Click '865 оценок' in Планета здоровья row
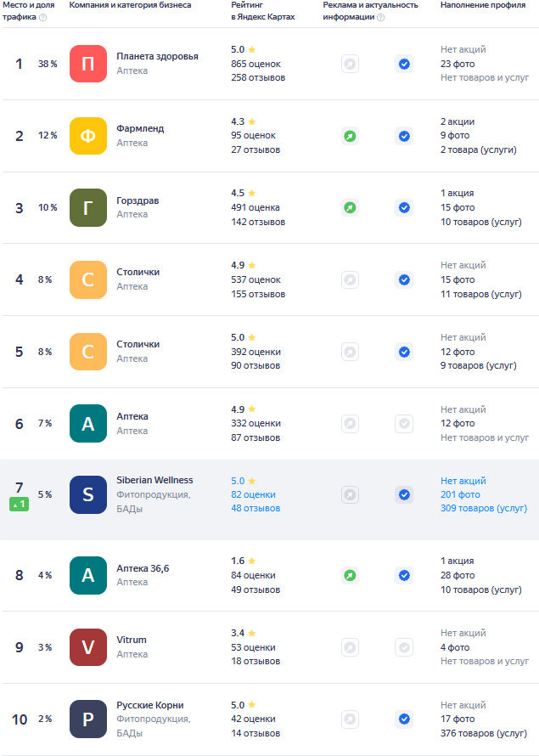 (x=255, y=64)
